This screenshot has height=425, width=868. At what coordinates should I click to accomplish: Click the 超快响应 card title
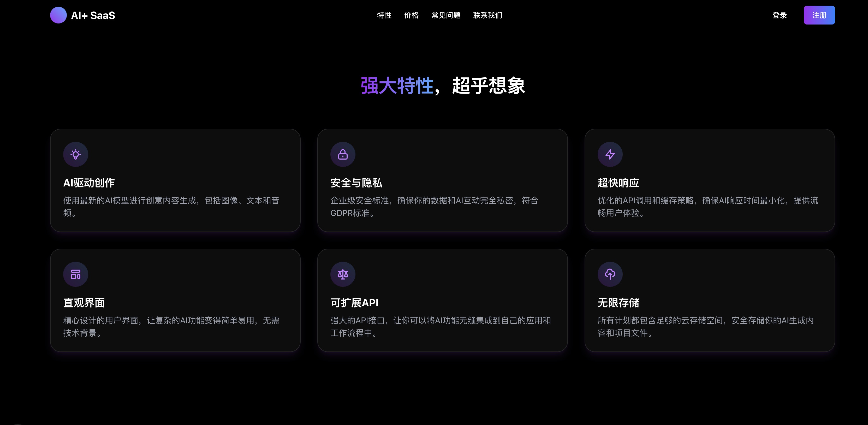pyautogui.click(x=618, y=183)
